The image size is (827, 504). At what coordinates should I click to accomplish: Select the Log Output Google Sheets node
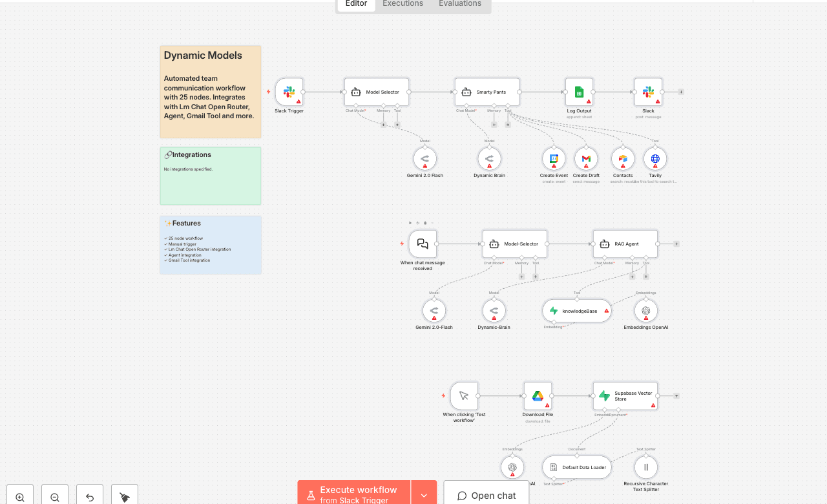pyautogui.click(x=579, y=92)
